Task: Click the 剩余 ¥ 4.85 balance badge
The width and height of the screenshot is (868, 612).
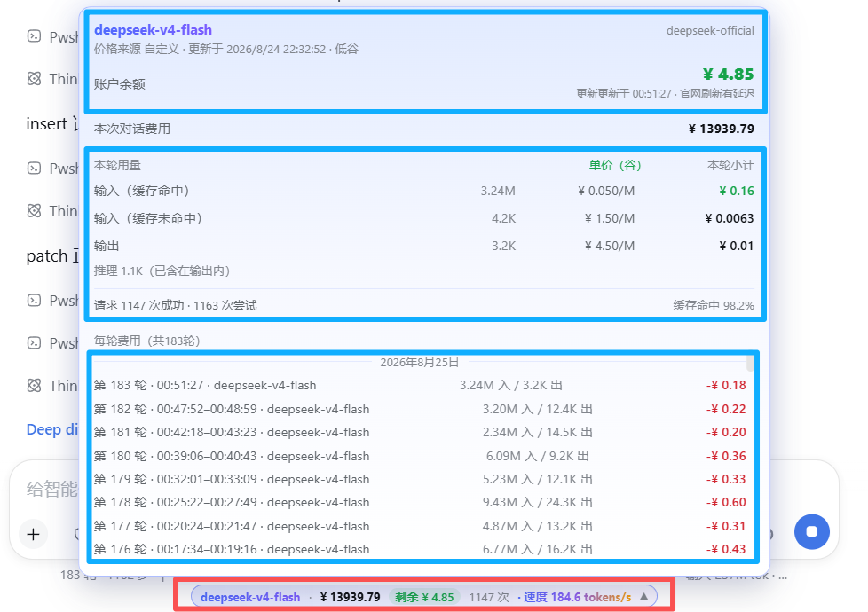Action: (x=424, y=597)
